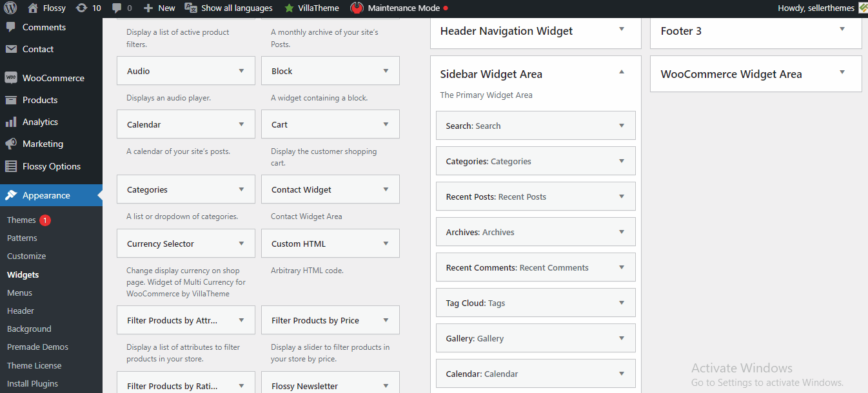Click the WordPress logo icon

(x=10, y=8)
